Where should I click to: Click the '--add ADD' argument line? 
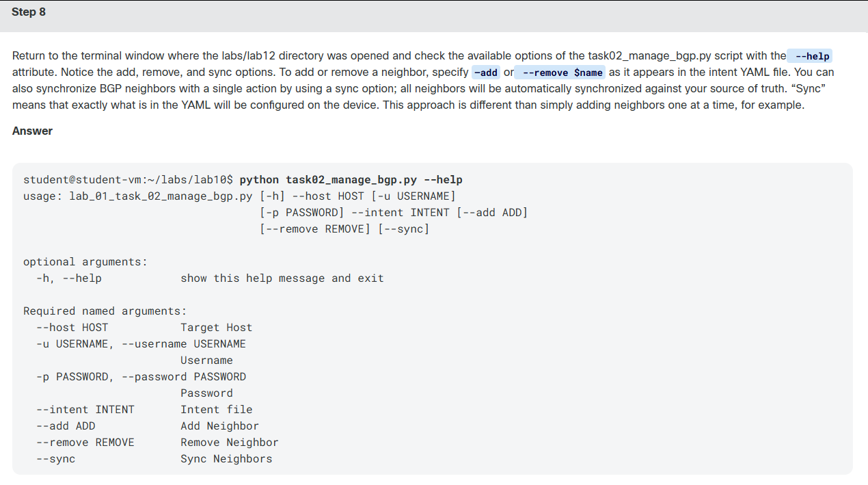[x=148, y=426]
